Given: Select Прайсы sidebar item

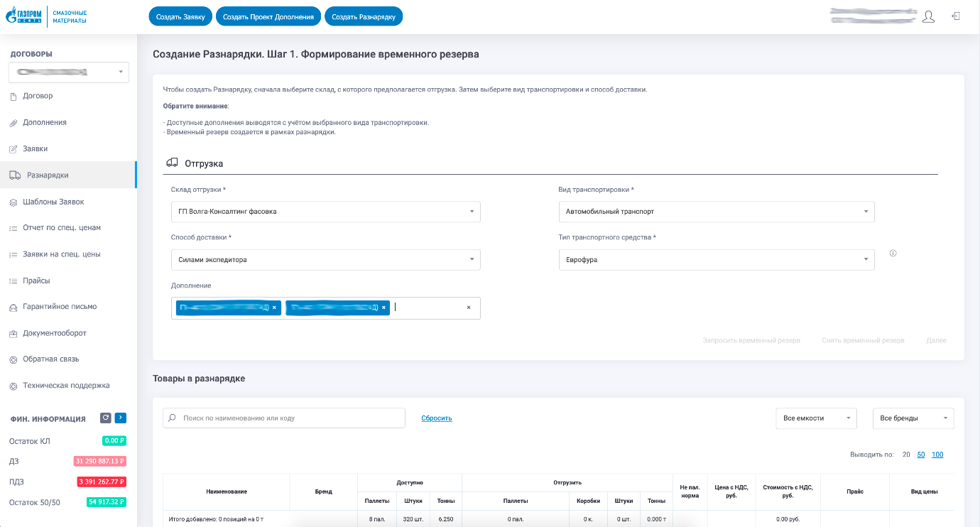Looking at the screenshot, I should 36,281.
